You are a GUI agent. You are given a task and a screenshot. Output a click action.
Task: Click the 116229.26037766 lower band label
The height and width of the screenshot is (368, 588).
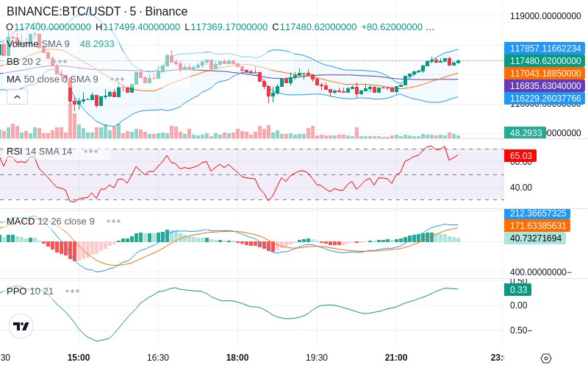(545, 99)
